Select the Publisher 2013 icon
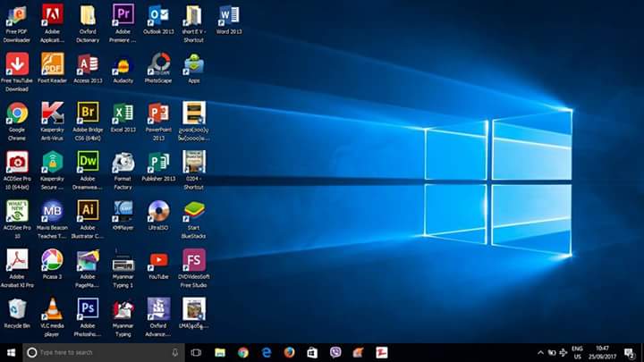Screen dimensions: 644x362 158,166
